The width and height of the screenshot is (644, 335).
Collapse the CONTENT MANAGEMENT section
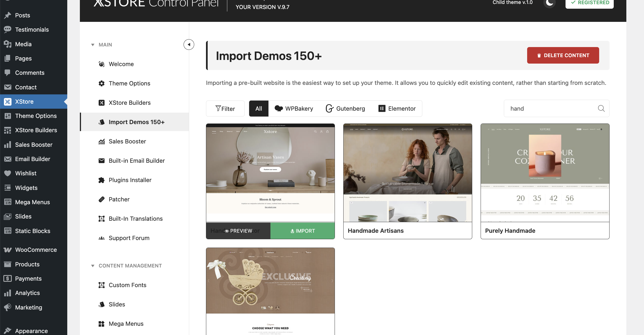coord(93,266)
